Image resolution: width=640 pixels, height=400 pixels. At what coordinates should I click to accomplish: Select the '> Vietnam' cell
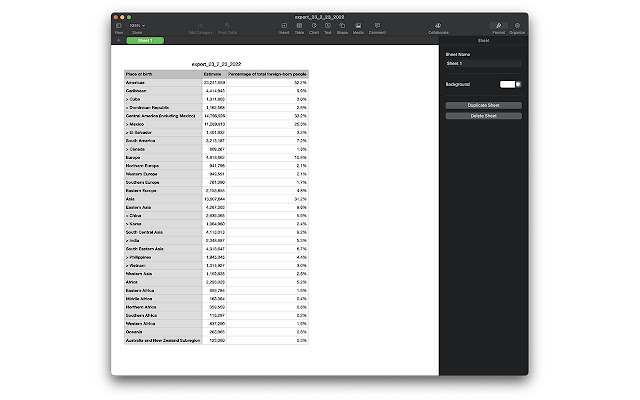(x=163, y=265)
